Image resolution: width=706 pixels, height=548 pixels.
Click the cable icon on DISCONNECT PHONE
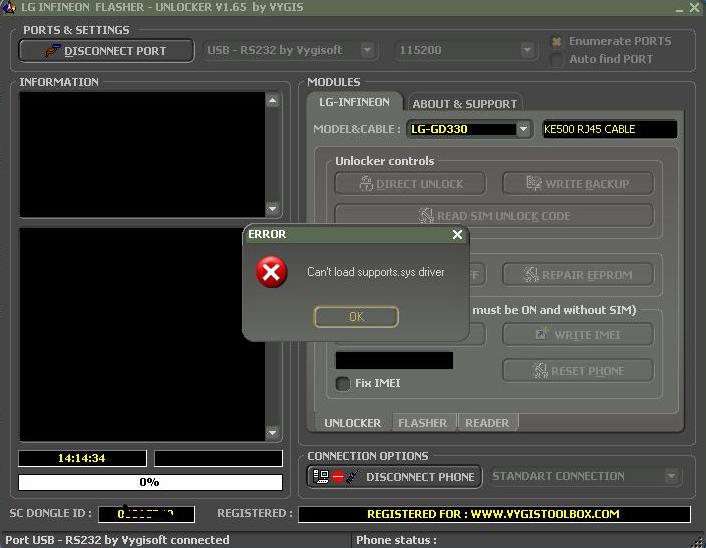tap(352, 476)
